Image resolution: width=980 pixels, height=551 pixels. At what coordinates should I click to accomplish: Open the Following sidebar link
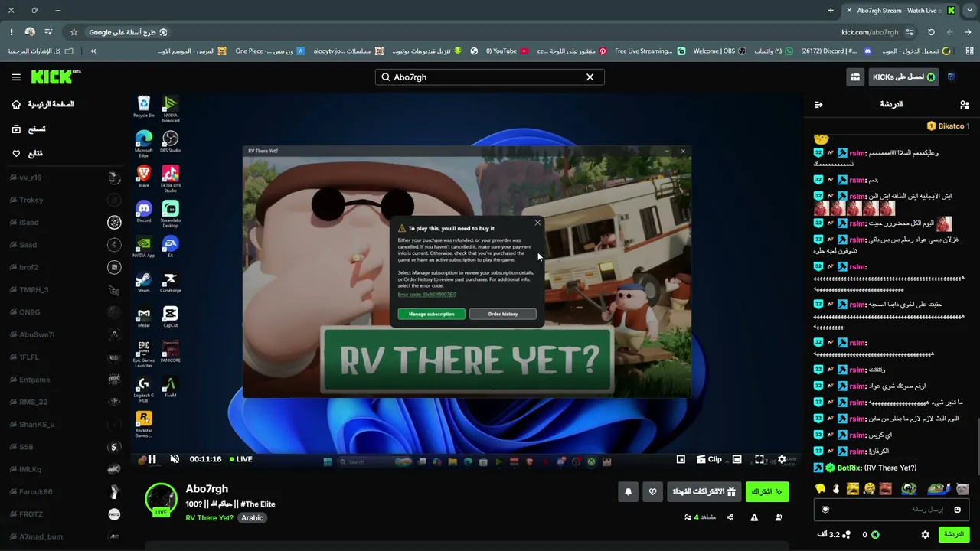coord(28,154)
